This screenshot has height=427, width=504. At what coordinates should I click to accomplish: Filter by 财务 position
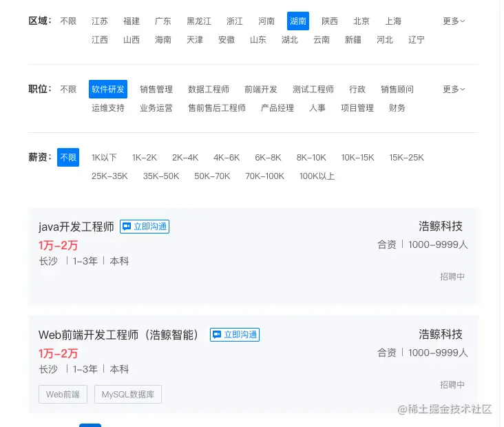coord(397,108)
